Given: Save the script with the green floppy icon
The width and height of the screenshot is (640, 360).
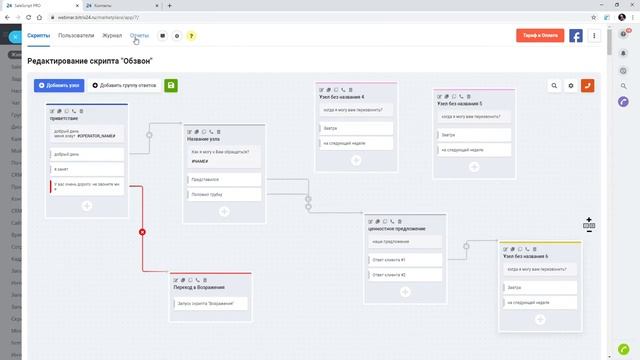Looking at the screenshot, I should tap(171, 86).
